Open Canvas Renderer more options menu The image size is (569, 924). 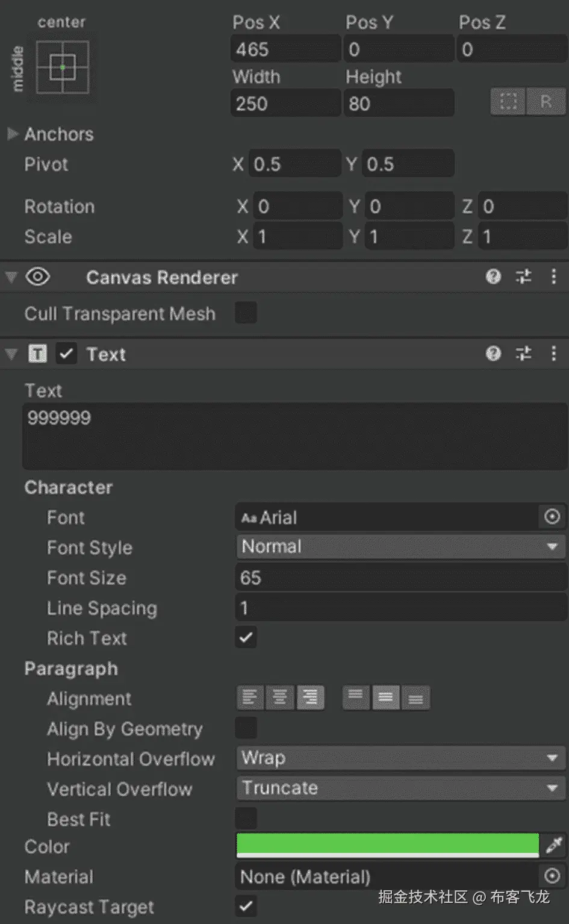554,276
